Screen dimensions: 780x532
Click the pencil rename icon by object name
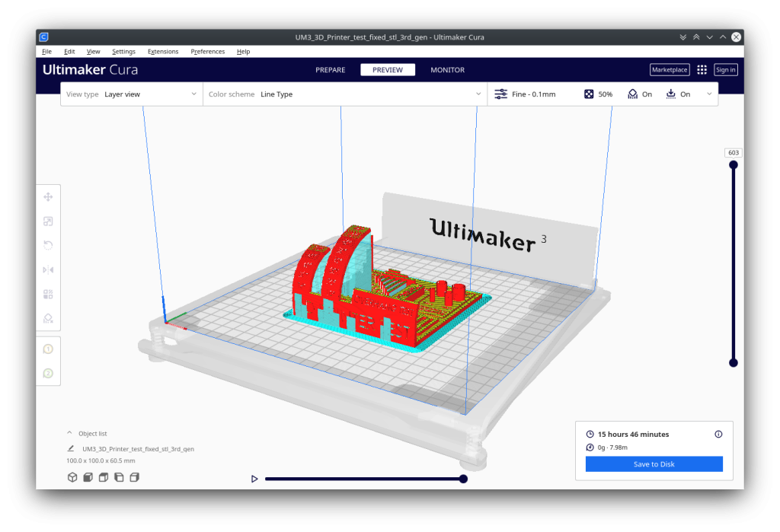71,448
